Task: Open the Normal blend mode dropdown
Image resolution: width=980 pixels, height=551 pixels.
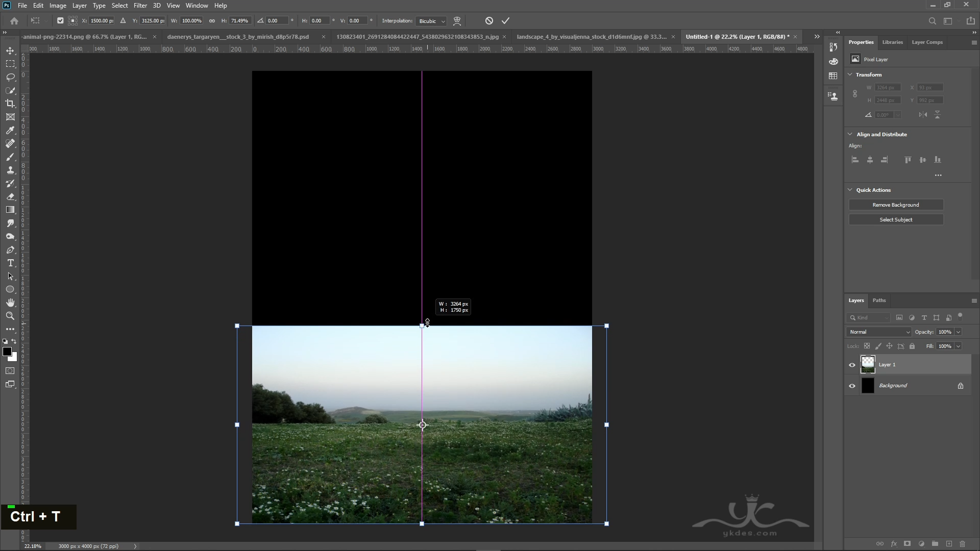Action: pyautogui.click(x=878, y=332)
